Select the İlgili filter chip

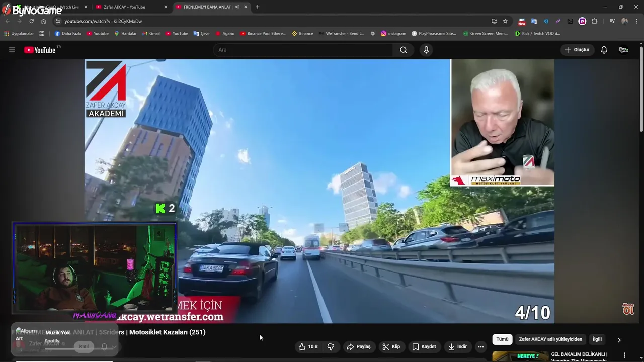(597, 339)
